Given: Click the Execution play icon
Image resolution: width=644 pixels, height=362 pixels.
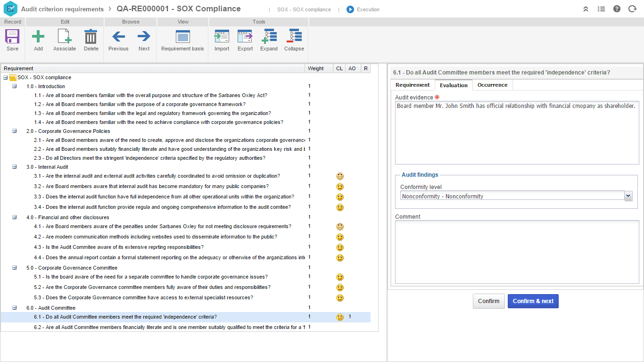Looking at the screenshot, I should click(x=350, y=9).
